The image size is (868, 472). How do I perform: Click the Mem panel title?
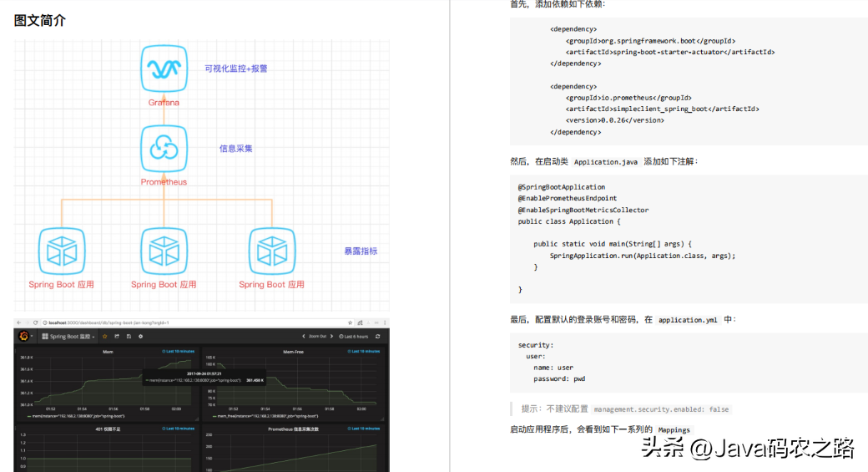point(108,352)
